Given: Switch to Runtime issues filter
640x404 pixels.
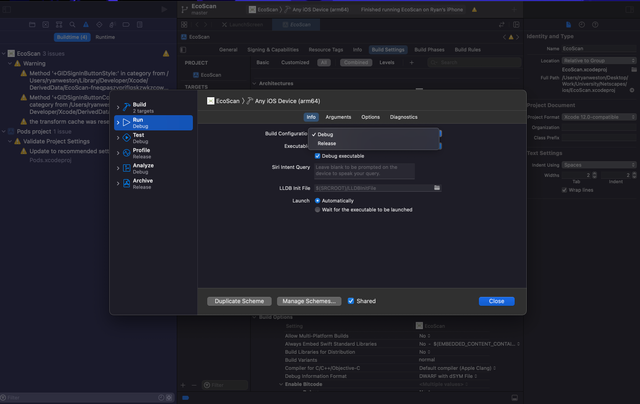Looking at the screenshot, I should [x=105, y=37].
